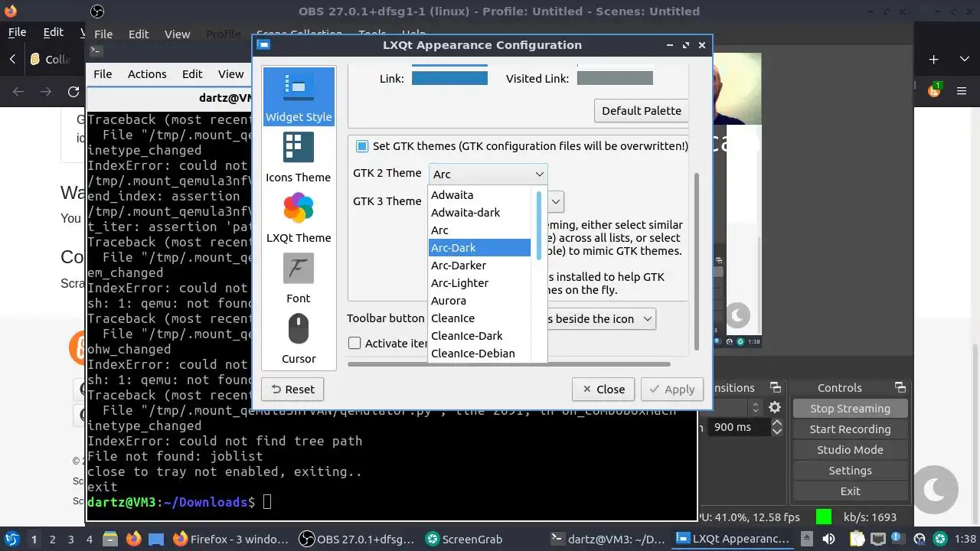The width and height of the screenshot is (980, 551).
Task: Pick the Link color swatch
Action: pyautogui.click(x=449, y=78)
